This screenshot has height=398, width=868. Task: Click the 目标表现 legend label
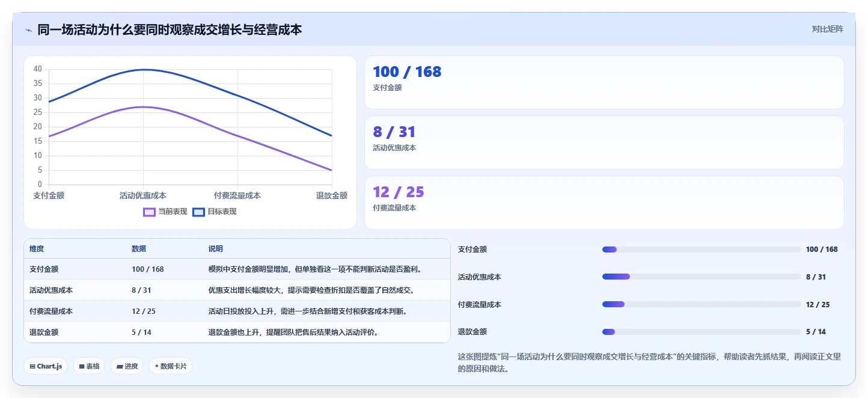click(x=222, y=212)
